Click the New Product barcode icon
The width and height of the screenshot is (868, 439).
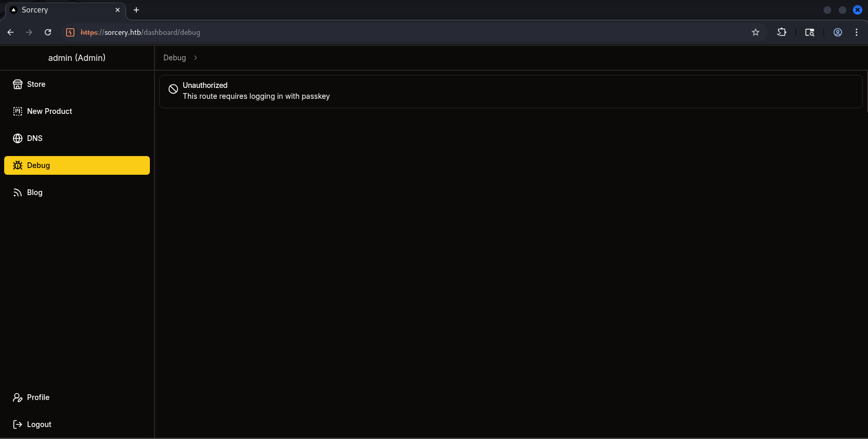[x=18, y=111]
